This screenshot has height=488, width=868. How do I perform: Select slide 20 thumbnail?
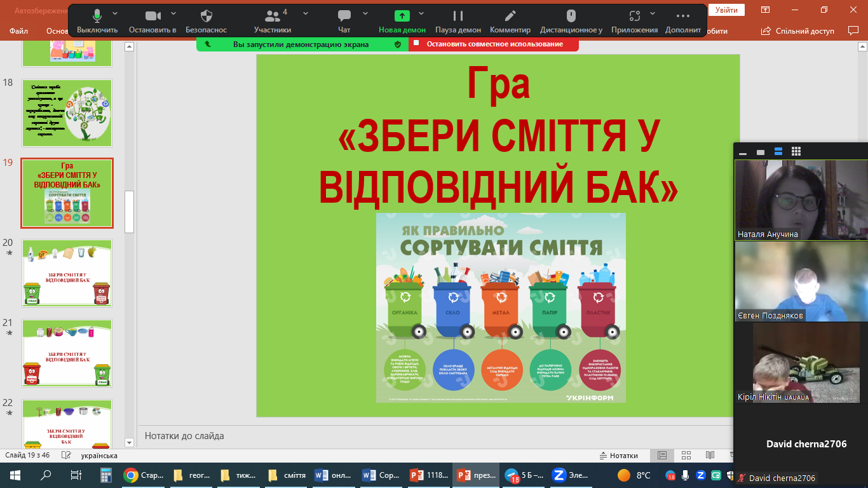click(x=67, y=273)
